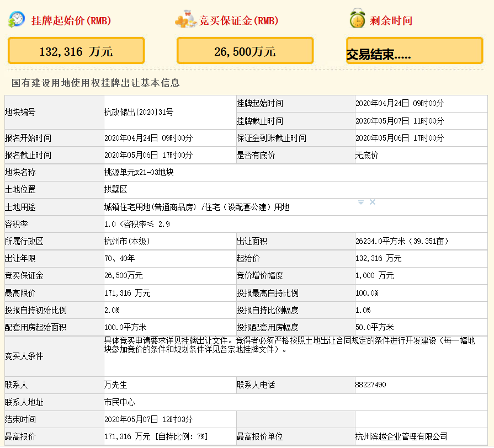Click the contact phone number 88227490
The image size is (494, 448).
point(371,385)
